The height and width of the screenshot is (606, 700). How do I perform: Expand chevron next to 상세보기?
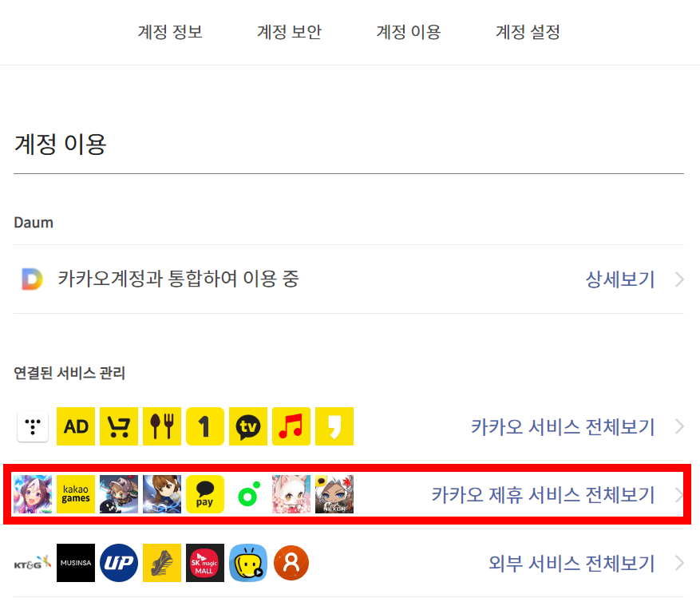click(x=679, y=279)
